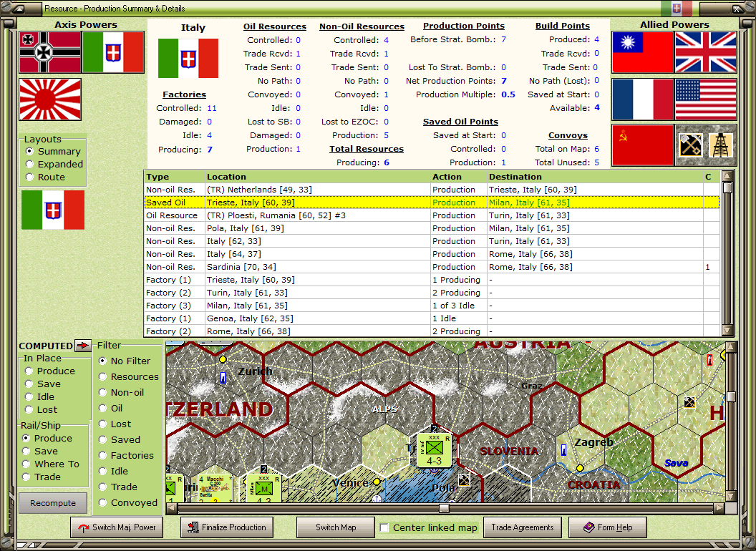Choose the Oil filter option
This screenshot has height=551, width=756.
[102, 408]
